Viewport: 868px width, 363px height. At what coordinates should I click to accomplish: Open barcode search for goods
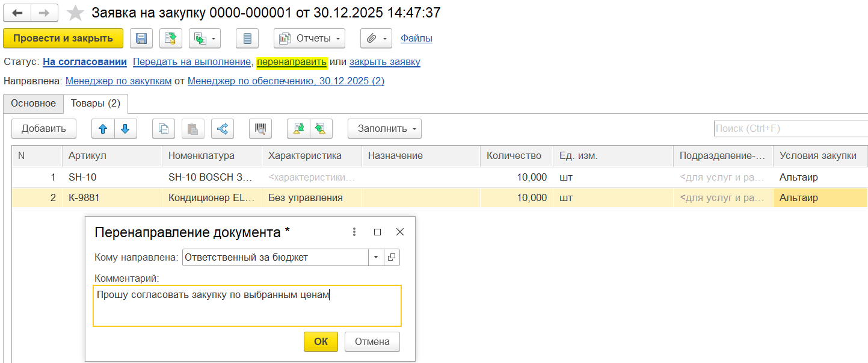260,128
